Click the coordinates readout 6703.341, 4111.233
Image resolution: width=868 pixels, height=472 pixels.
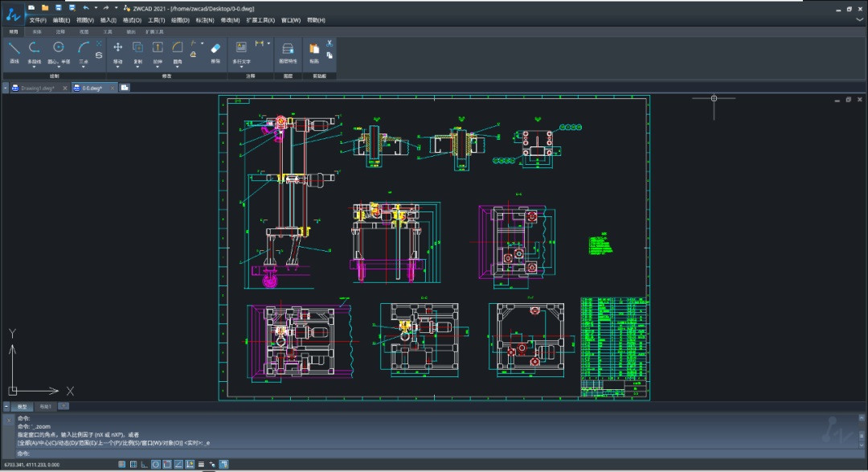(31, 465)
